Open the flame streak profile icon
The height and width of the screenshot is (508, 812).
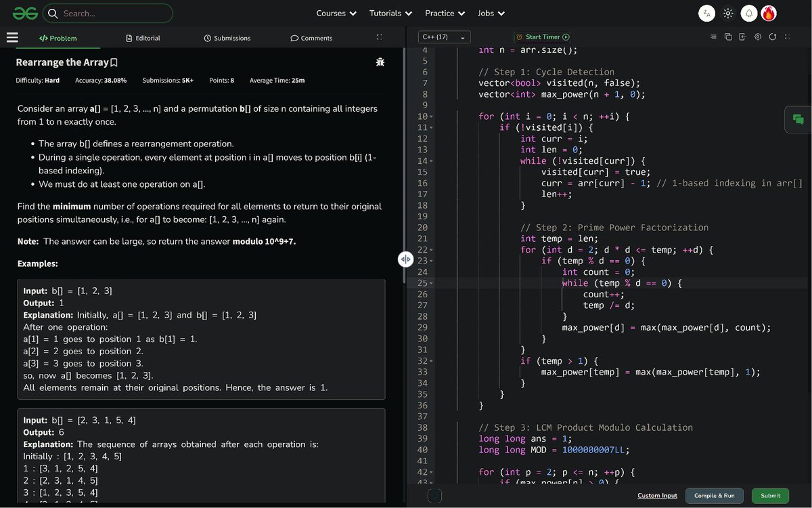[x=769, y=13]
